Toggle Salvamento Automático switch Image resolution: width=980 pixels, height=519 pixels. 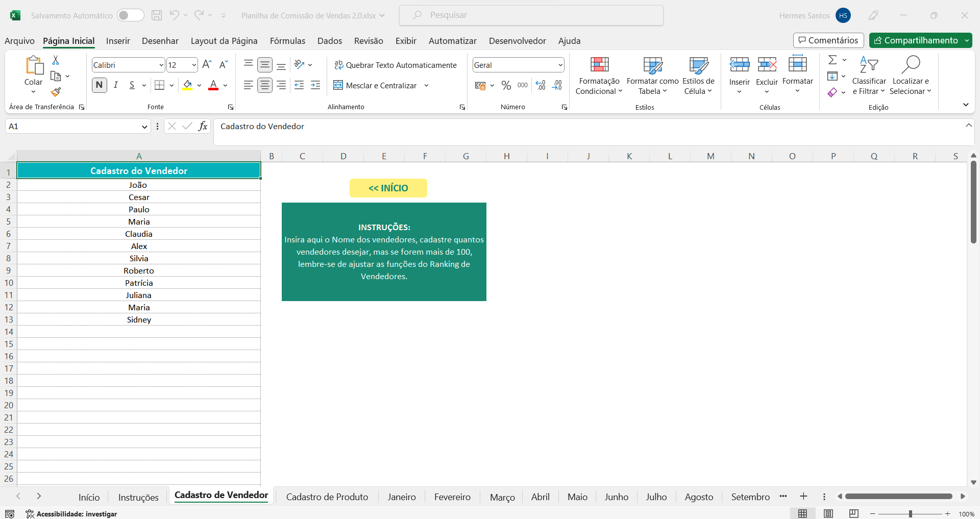click(130, 15)
